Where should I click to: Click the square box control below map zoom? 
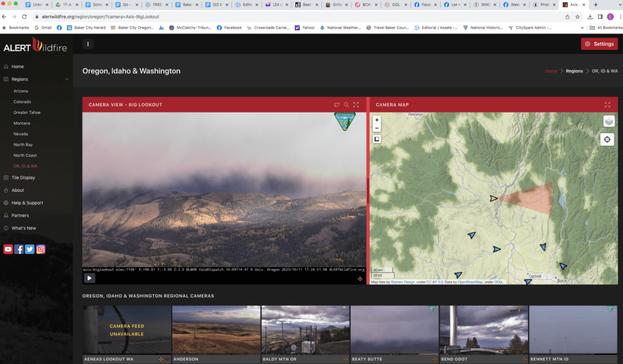coord(376,139)
